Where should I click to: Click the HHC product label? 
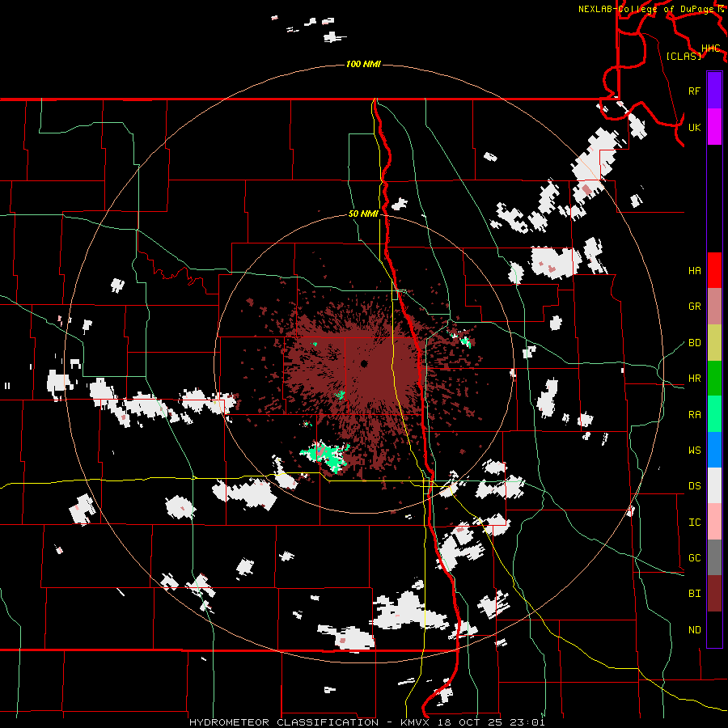point(710,49)
